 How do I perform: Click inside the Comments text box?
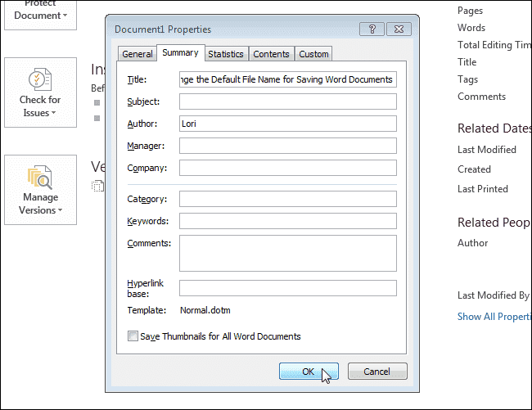pos(287,253)
